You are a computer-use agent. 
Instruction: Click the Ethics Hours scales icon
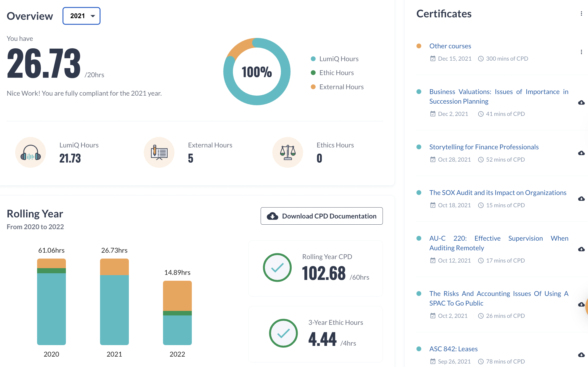(x=288, y=153)
